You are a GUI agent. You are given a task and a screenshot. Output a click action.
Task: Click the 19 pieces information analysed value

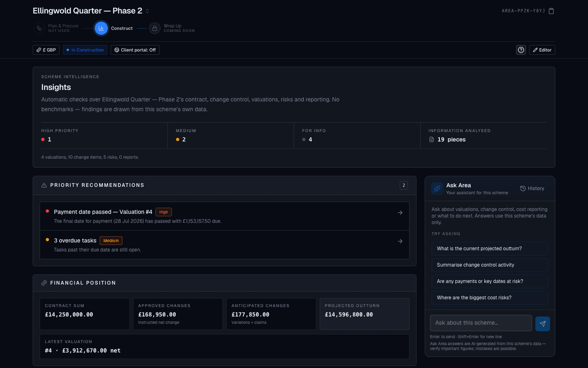(x=452, y=139)
